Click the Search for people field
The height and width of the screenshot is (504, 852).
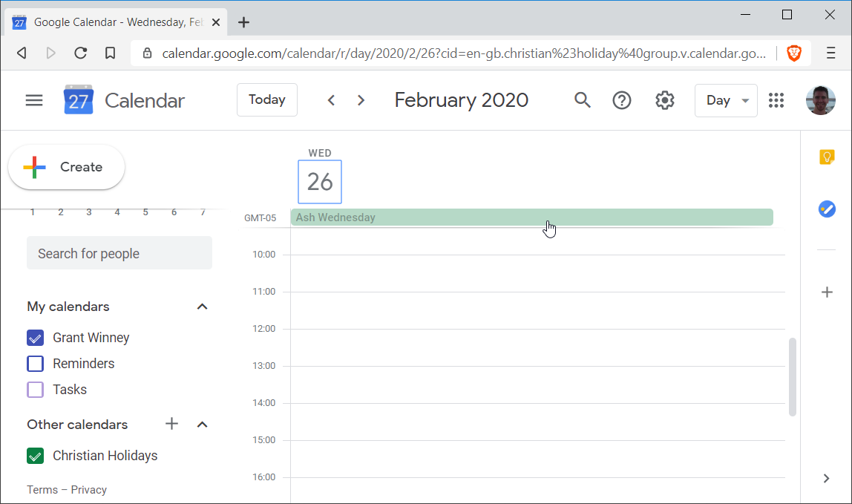coord(119,253)
